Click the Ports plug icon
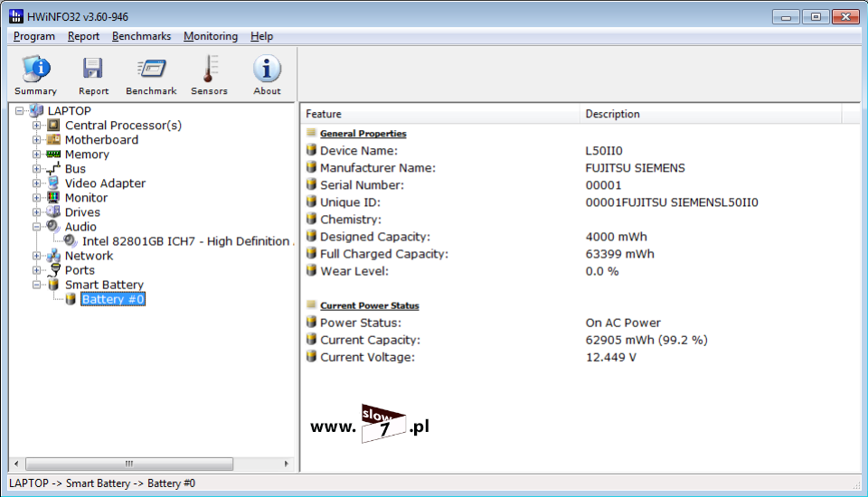This screenshot has height=497, width=868. (x=53, y=270)
